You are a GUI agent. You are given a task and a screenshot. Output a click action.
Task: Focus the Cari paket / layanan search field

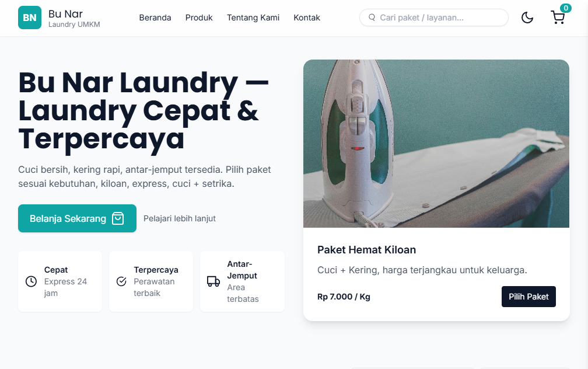pyautogui.click(x=434, y=18)
